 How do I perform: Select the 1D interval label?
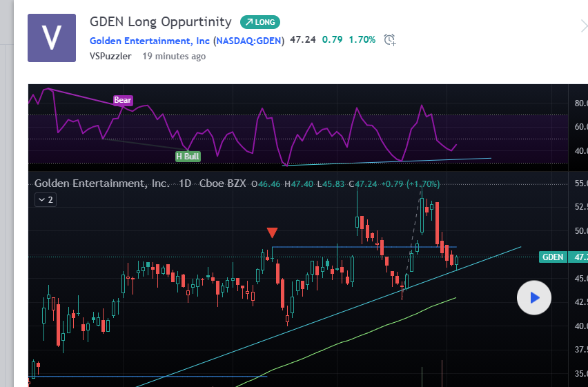[184, 184]
